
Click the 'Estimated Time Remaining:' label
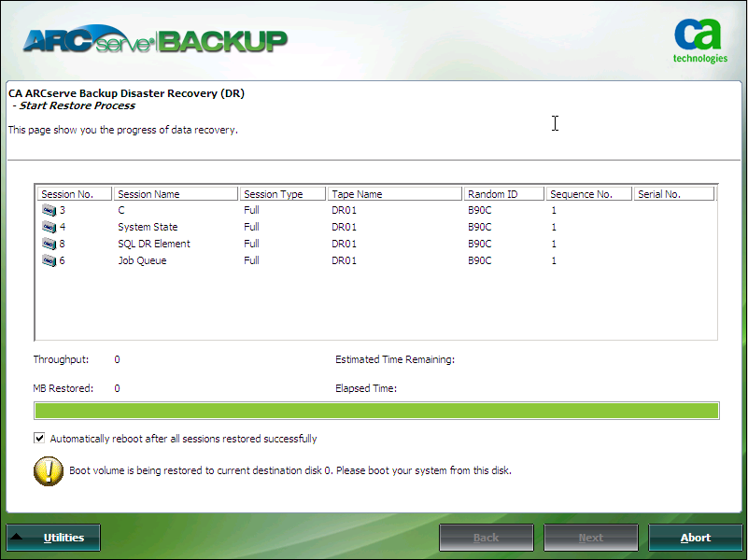(395, 359)
